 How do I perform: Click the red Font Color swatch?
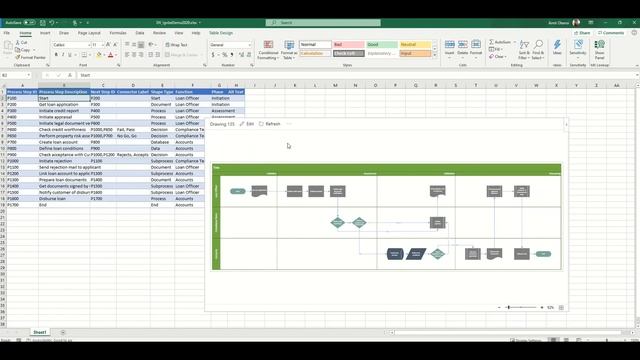tap(111, 55)
